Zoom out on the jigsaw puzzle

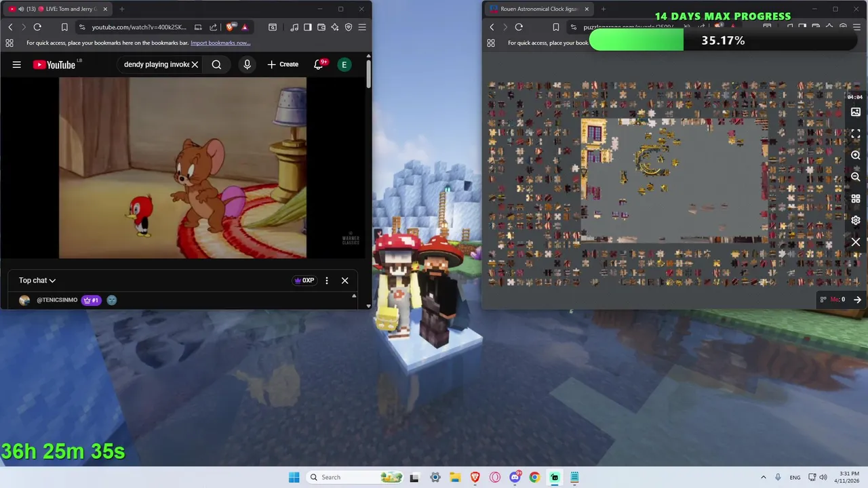(x=856, y=177)
